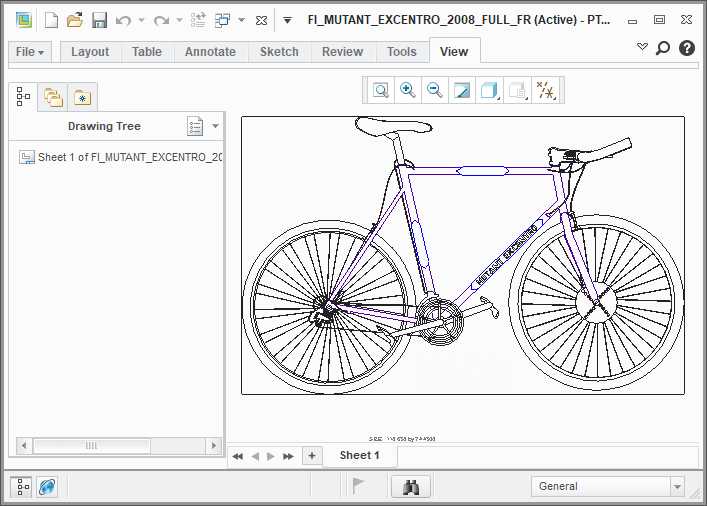Click the bicycle drawing view
The image size is (707, 506).
point(463,256)
